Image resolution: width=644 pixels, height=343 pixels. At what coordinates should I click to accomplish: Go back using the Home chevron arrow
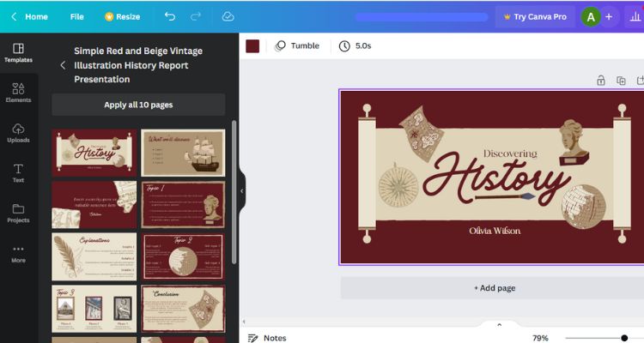point(14,16)
